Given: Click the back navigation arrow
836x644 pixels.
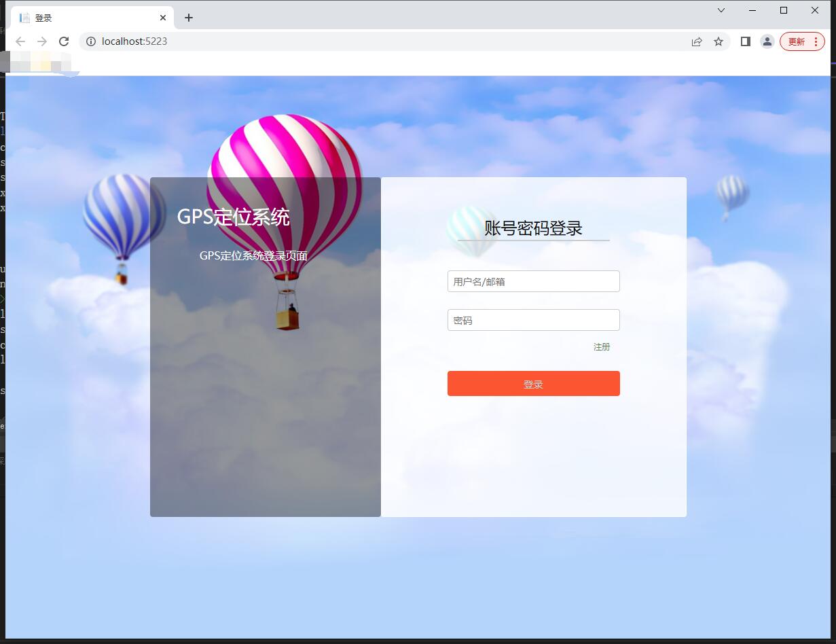Looking at the screenshot, I should point(20,41).
